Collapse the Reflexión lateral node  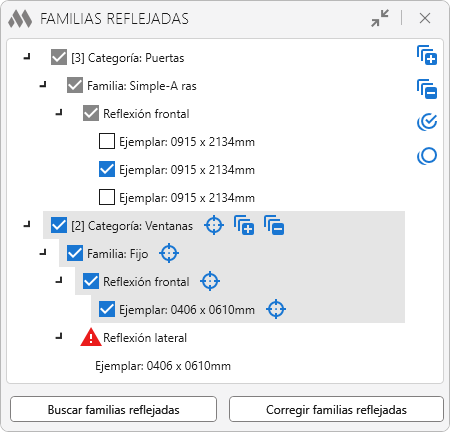pos(59,337)
